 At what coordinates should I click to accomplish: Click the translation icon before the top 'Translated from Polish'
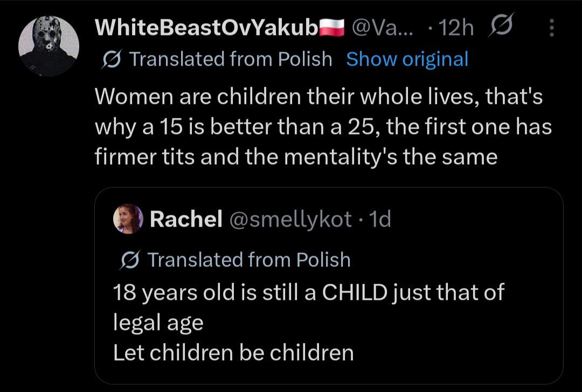point(111,59)
